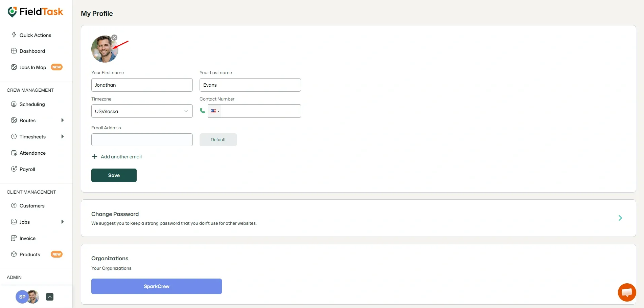
Task: Click the Products box icon
Action: click(14, 254)
